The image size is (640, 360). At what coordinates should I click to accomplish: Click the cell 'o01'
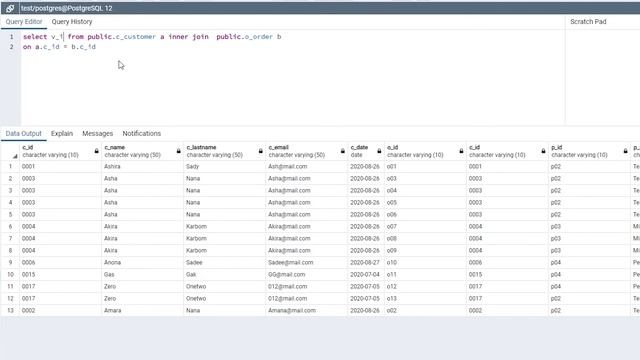[x=425, y=167]
